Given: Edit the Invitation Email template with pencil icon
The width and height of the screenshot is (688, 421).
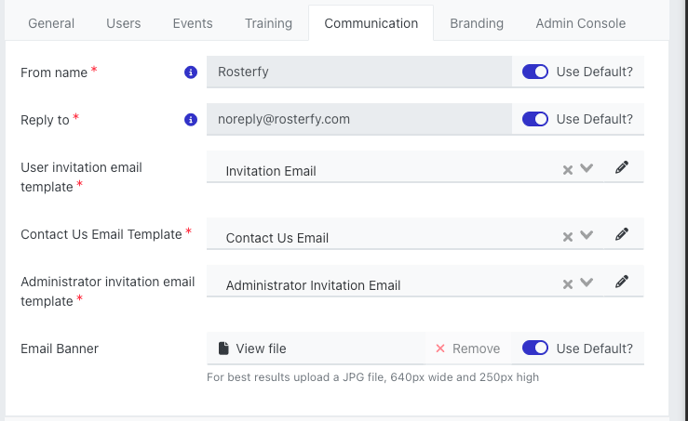Looking at the screenshot, I should tap(622, 168).
